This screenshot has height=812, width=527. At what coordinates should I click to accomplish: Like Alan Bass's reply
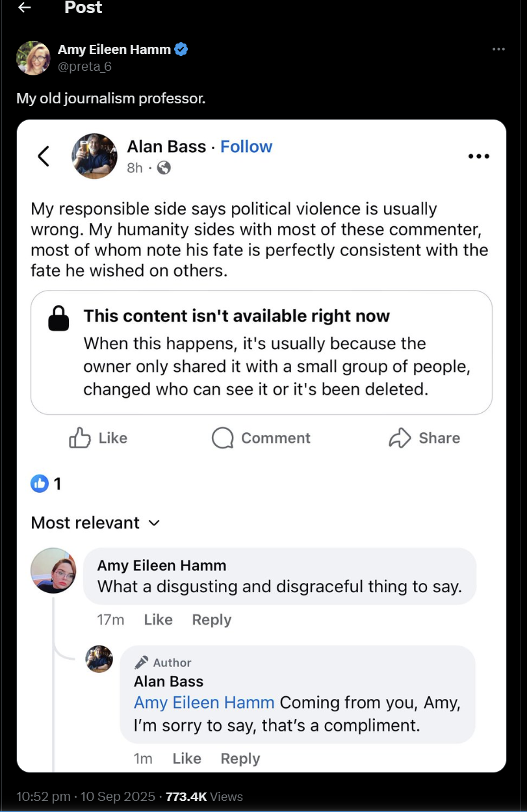coord(186,758)
